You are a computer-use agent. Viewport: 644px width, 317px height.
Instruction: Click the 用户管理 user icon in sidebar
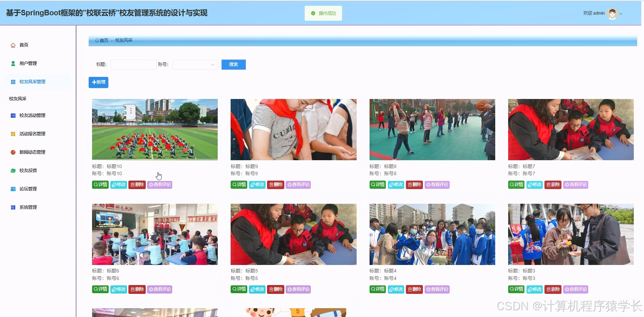13,63
